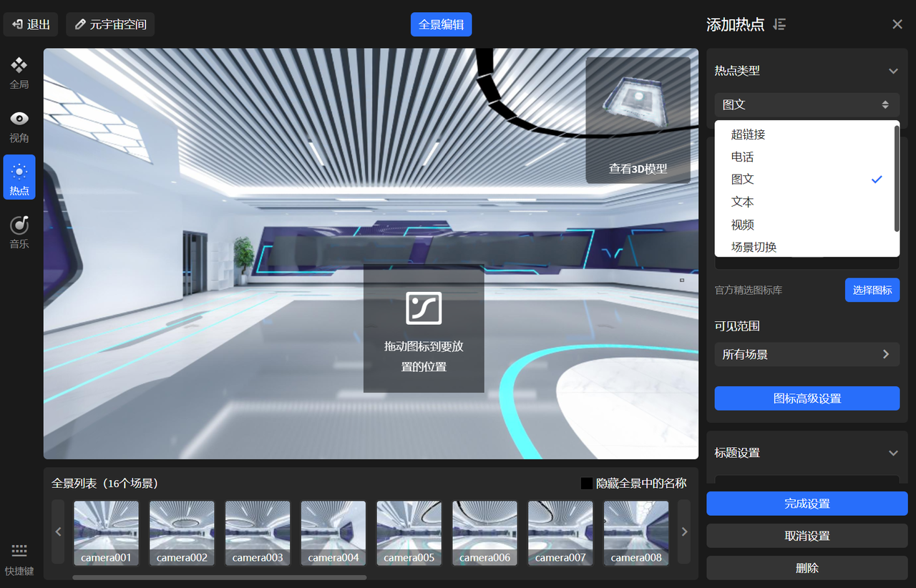Click the 查看3D模型 model preview
The image size is (916, 588).
(638, 120)
